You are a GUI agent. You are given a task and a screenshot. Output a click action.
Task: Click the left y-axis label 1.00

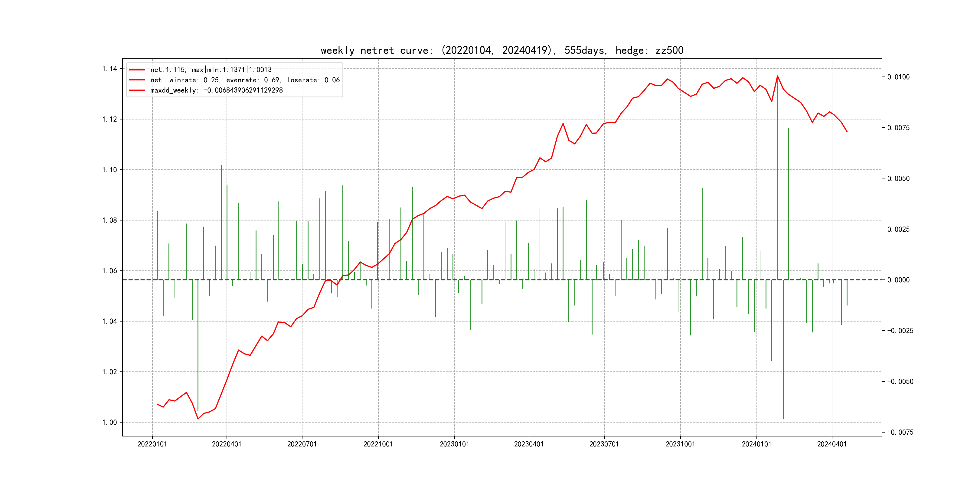tap(109, 422)
